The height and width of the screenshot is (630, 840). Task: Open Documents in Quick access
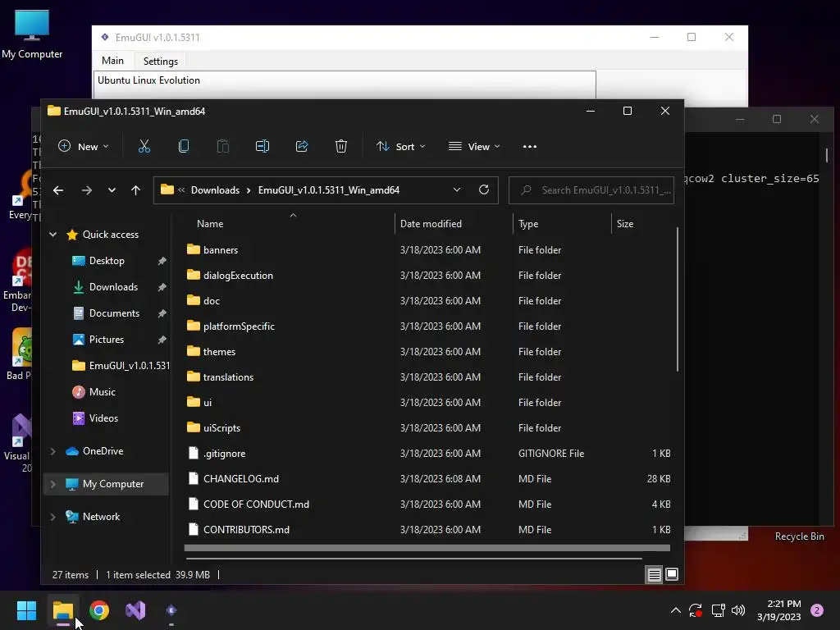(114, 313)
